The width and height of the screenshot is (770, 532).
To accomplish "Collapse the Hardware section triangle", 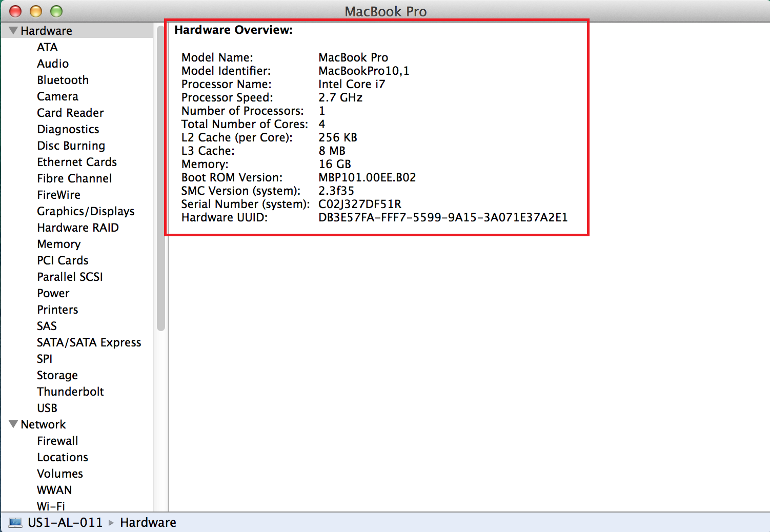I will click(x=13, y=31).
